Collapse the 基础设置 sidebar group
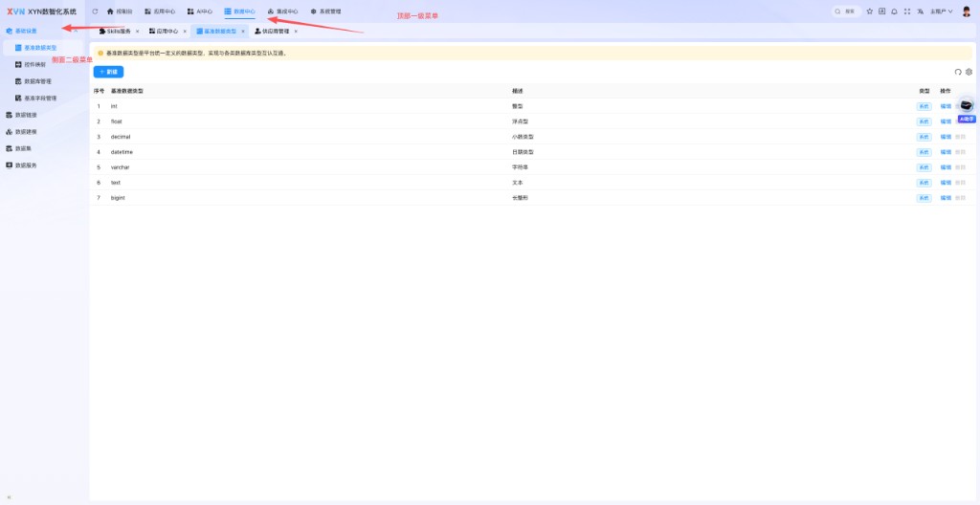This screenshot has width=980, height=505. tap(42, 31)
